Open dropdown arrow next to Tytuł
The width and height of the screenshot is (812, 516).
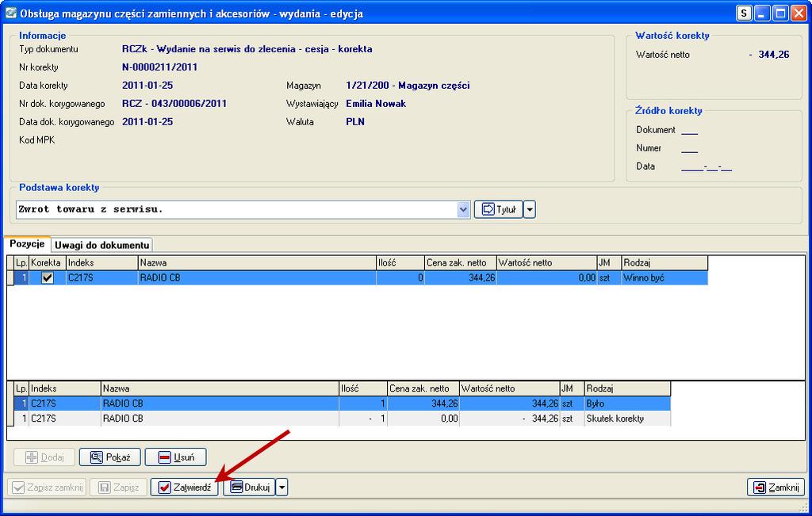click(529, 209)
